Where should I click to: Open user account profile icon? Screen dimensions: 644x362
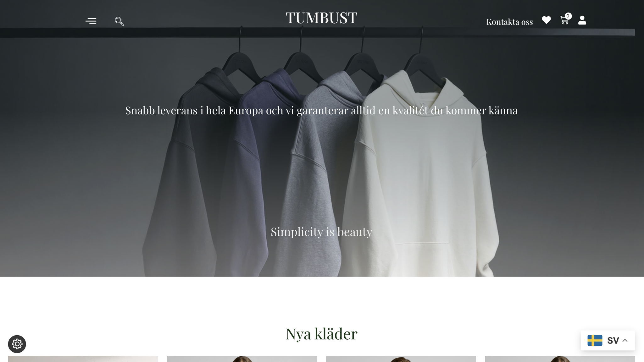(x=582, y=20)
